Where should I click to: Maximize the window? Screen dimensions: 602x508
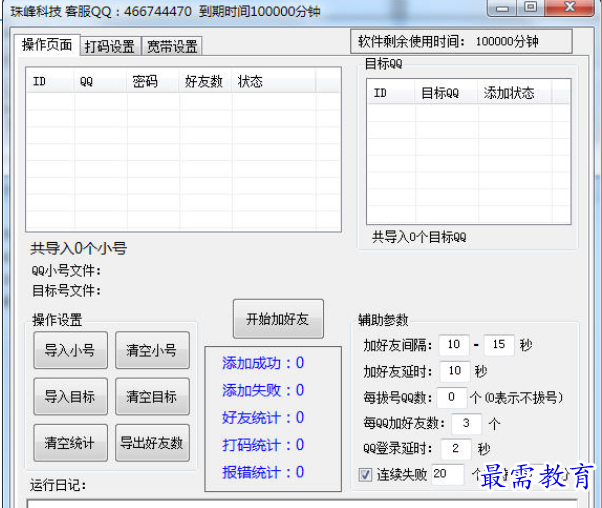pos(531,8)
